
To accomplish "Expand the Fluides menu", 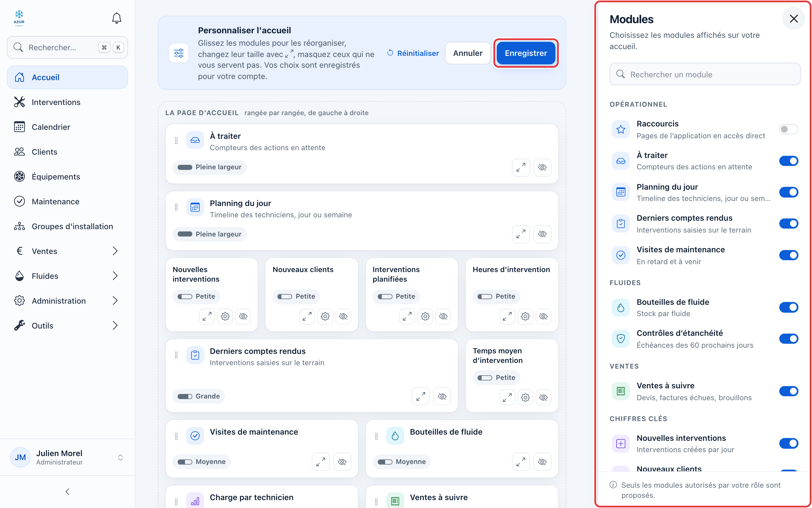I will tap(67, 276).
